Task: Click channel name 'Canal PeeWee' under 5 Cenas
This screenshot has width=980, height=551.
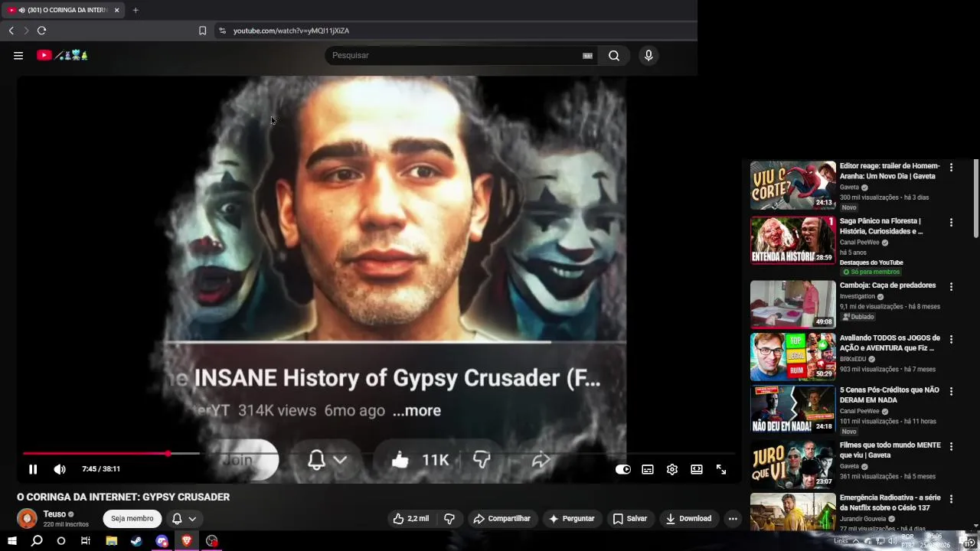Action: pyautogui.click(x=860, y=411)
